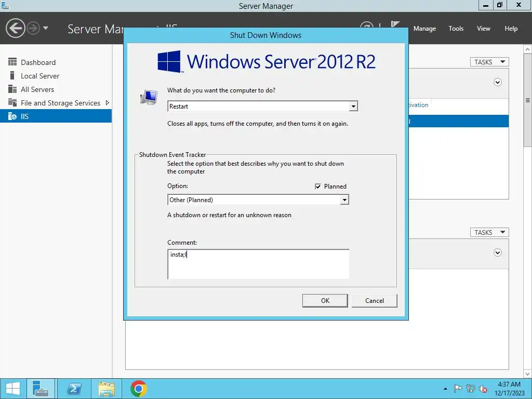Cancel the Shut Down Windows dialog
This screenshot has height=399, width=532.
tap(374, 301)
